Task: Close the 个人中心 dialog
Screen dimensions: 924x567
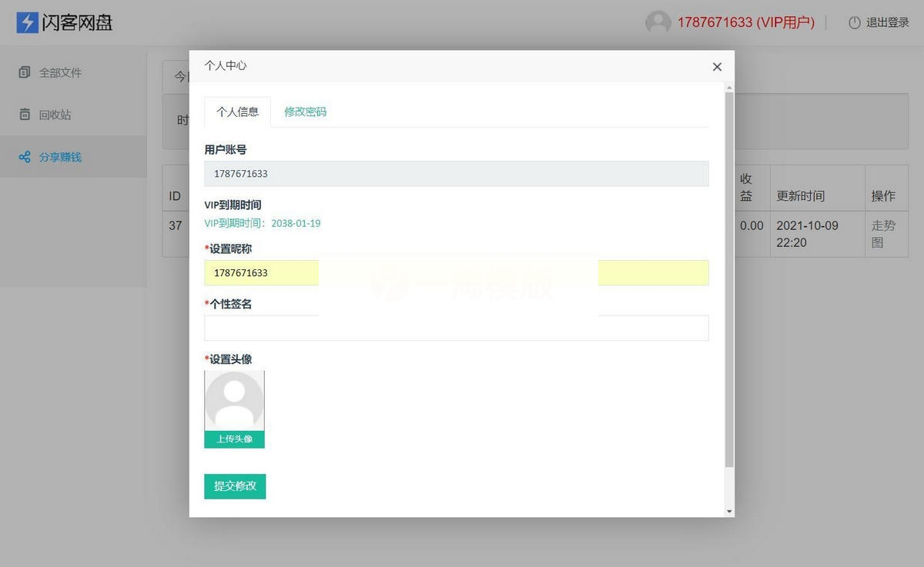Action: coord(717,67)
